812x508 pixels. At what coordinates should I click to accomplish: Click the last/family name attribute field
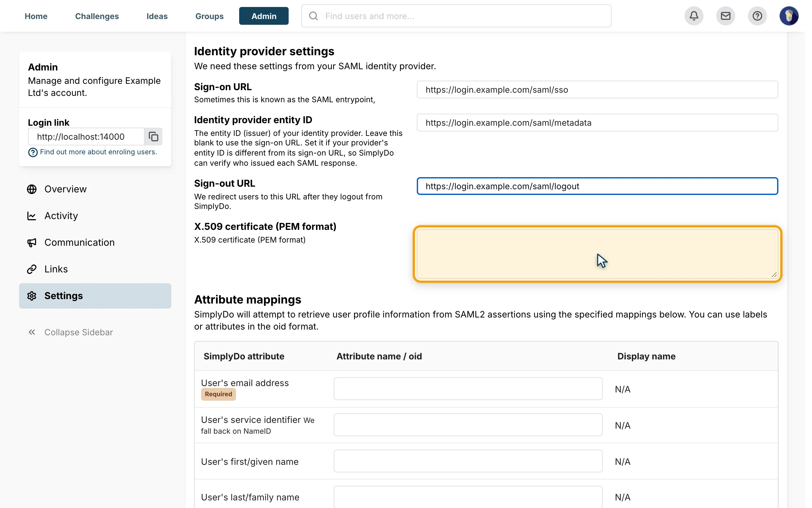468,497
